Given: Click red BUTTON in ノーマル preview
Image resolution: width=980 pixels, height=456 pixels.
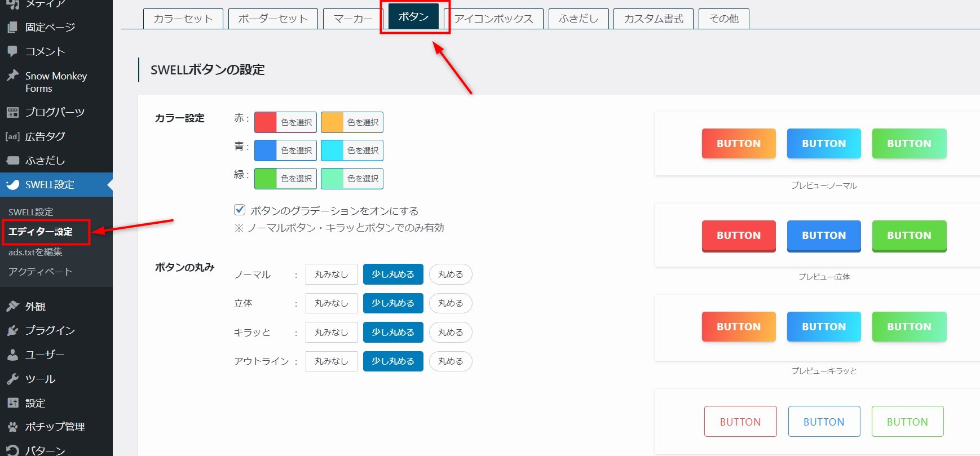Looking at the screenshot, I should (x=739, y=143).
